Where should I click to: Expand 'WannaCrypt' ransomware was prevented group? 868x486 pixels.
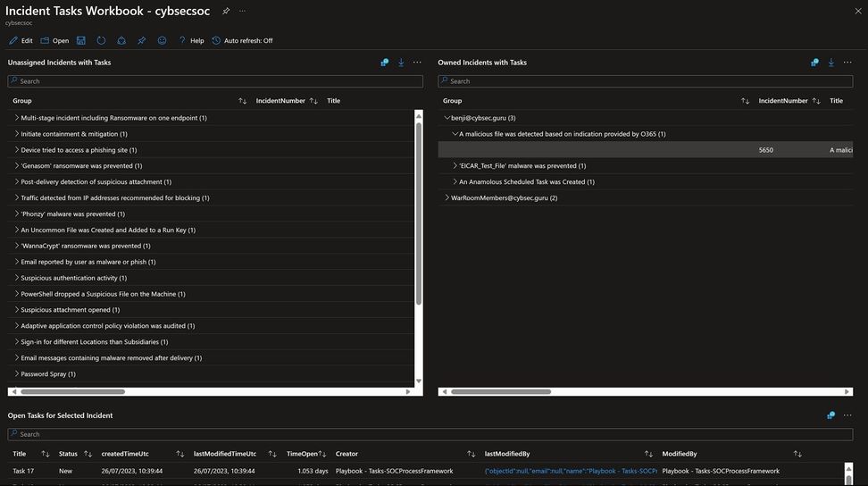click(x=17, y=245)
